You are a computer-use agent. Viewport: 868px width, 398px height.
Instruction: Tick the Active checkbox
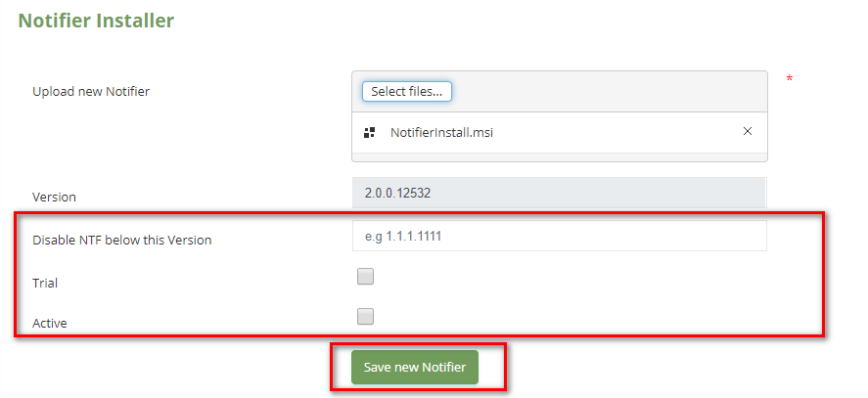point(365,316)
